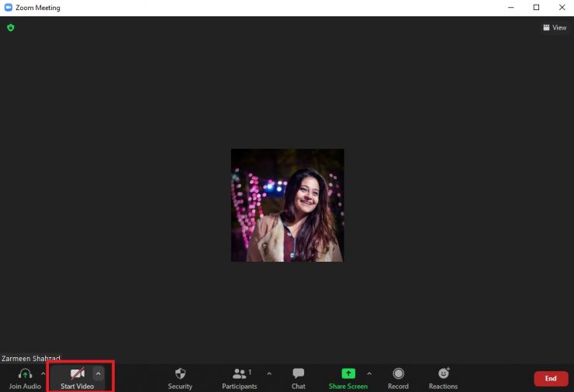Open video options arrow next to Start Video
The width and height of the screenshot is (574, 392).
[98, 373]
